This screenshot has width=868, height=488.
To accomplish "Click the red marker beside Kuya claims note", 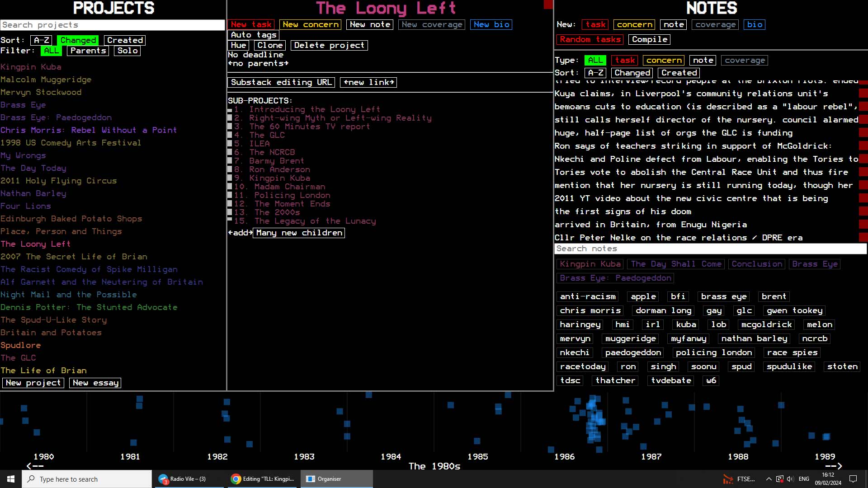I will [863, 94].
